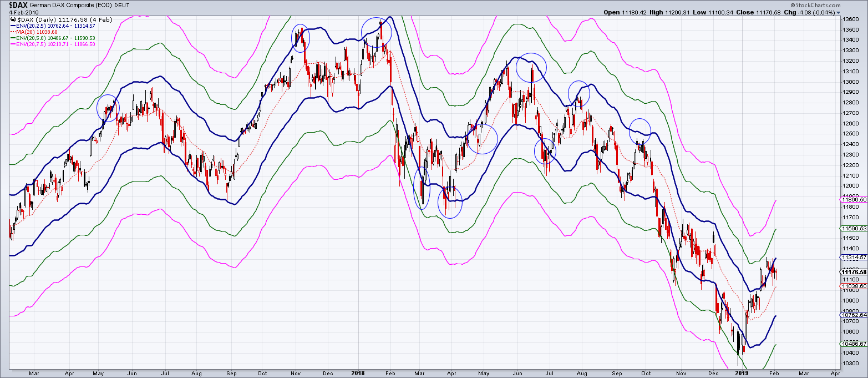Screen dimensions: 868x378
Task: Click the 13600 label on the price axis
Action: click(851, 19)
